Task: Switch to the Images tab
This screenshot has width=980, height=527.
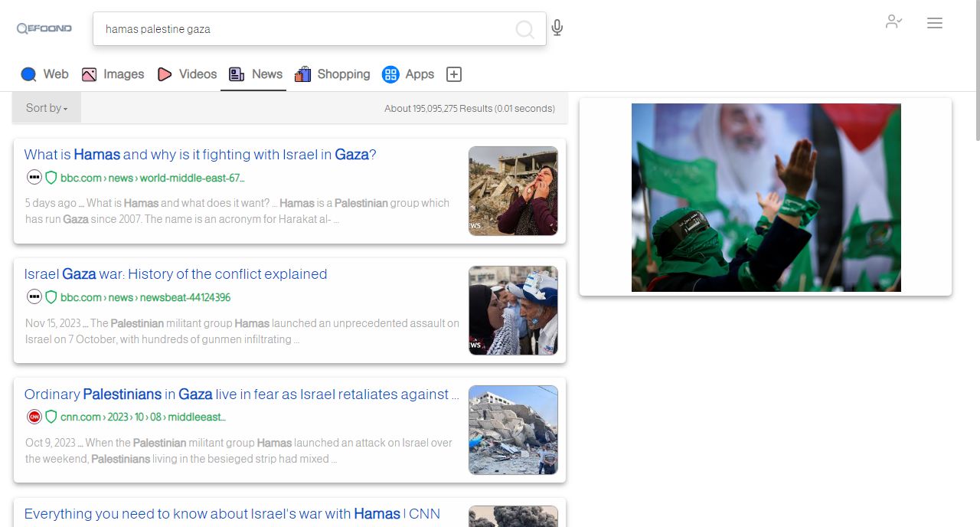Action: click(x=113, y=74)
